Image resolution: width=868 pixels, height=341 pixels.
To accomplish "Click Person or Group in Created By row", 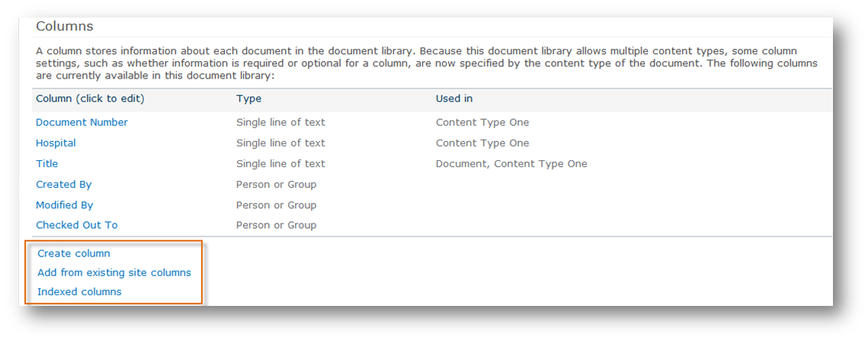I will click(276, 184).
